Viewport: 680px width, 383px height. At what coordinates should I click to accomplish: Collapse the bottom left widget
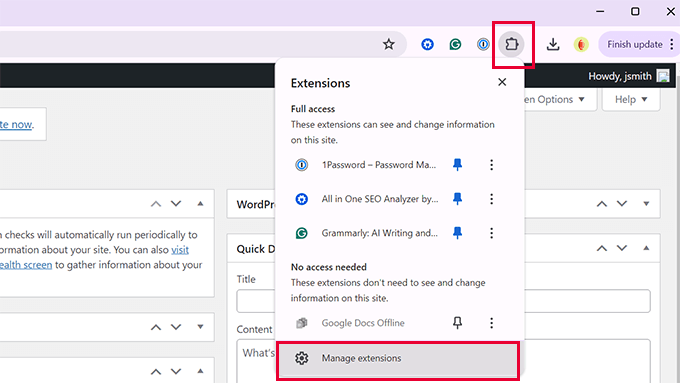point(200,371)
